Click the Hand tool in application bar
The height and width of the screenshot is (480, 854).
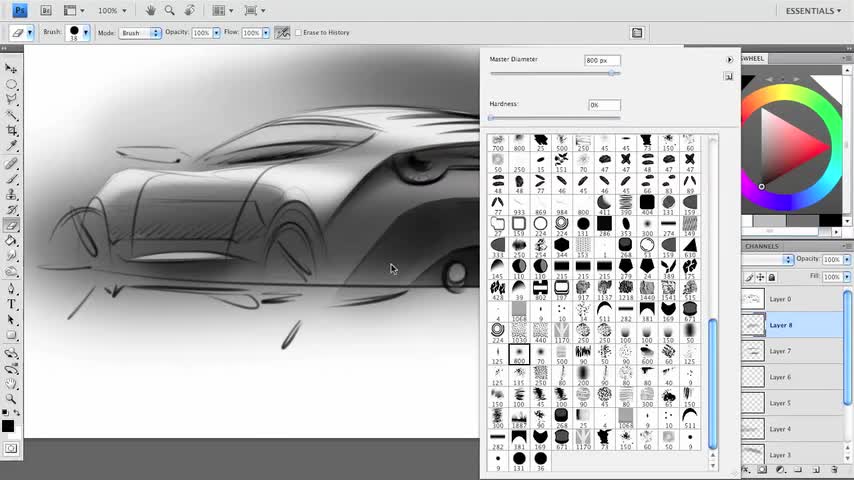tap(150, 10)
